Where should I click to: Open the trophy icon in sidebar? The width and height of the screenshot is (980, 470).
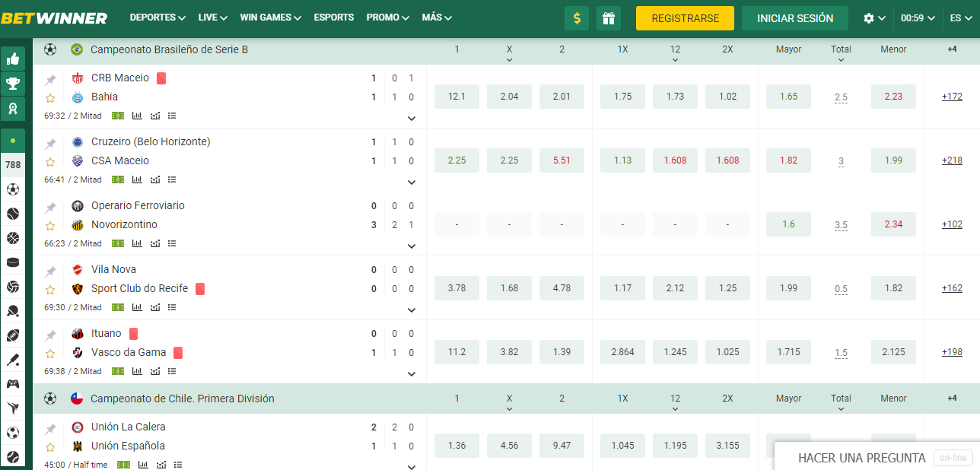(x=13, y=83)
